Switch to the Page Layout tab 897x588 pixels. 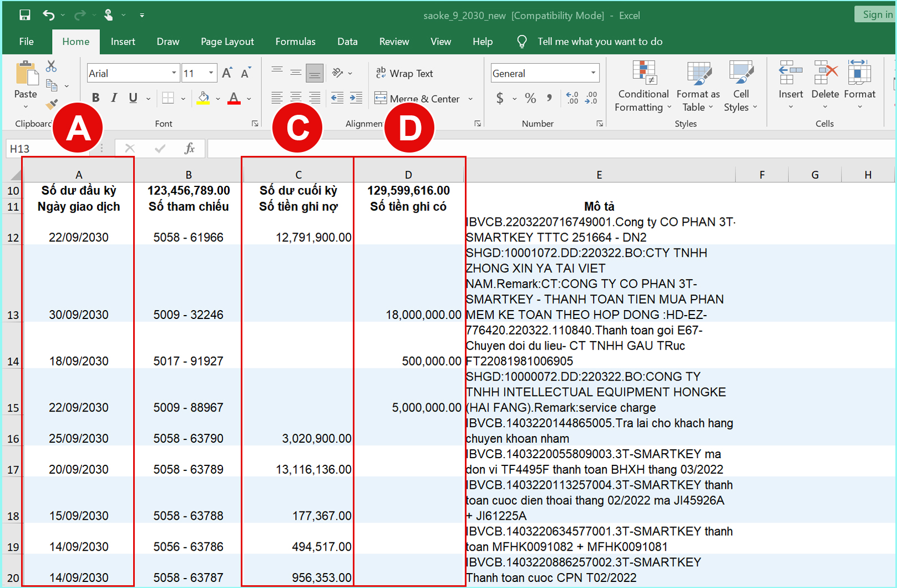pos(227,42)
